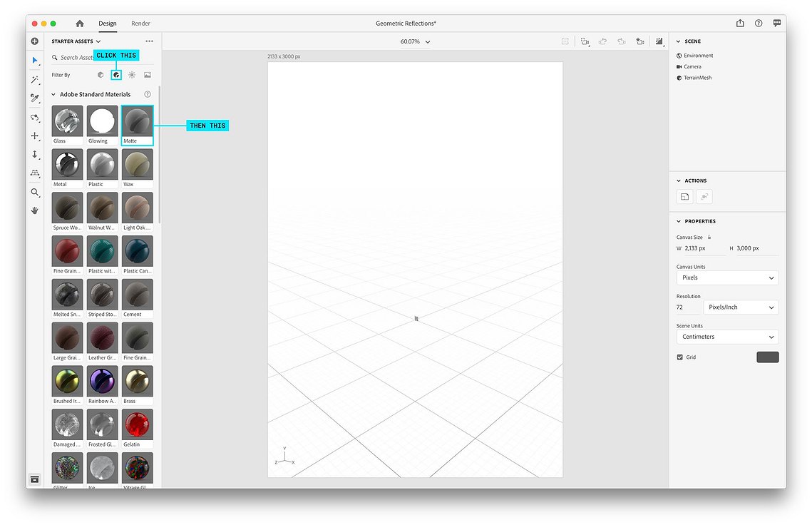Click the assets panel scrollbar
Viewport: 812px width, 525px height.
[160, 155]
